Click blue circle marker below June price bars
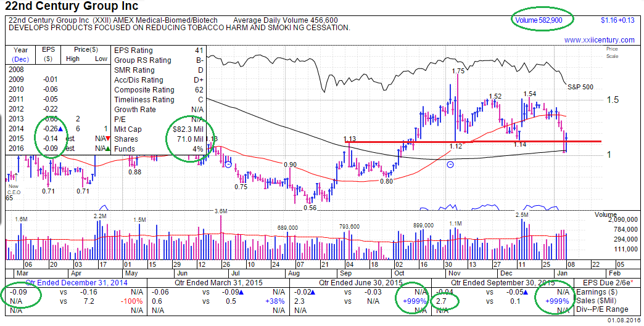 pyautogui.click(x=228, y=165)
